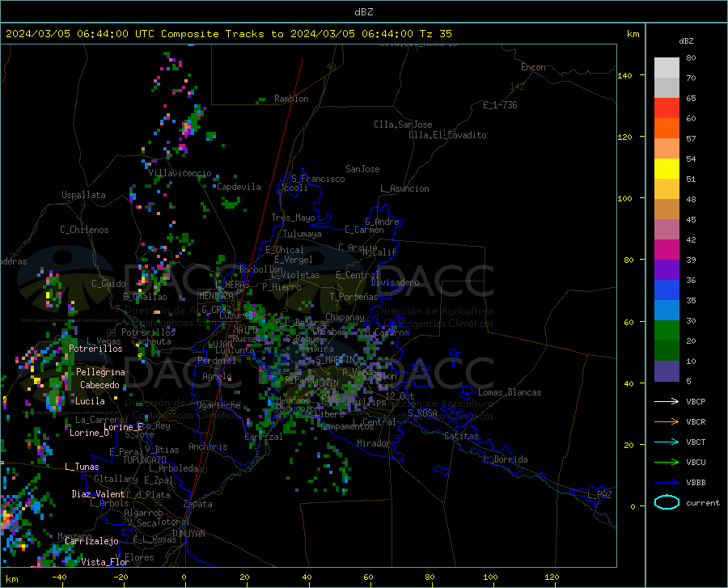Viewport: 728px width, 588px height.
Task: Click the Villavicencio map label
Action: (x=180, y=173)
